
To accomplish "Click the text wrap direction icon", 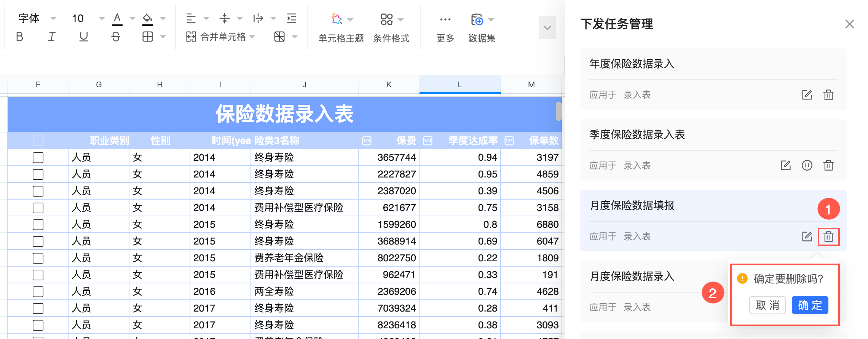I will 258,18.
